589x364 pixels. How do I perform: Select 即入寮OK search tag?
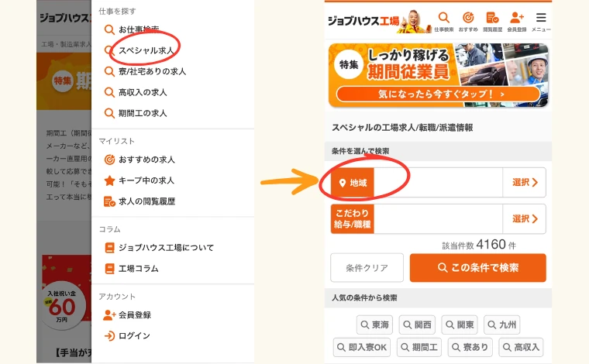click(x=362, y=347)
